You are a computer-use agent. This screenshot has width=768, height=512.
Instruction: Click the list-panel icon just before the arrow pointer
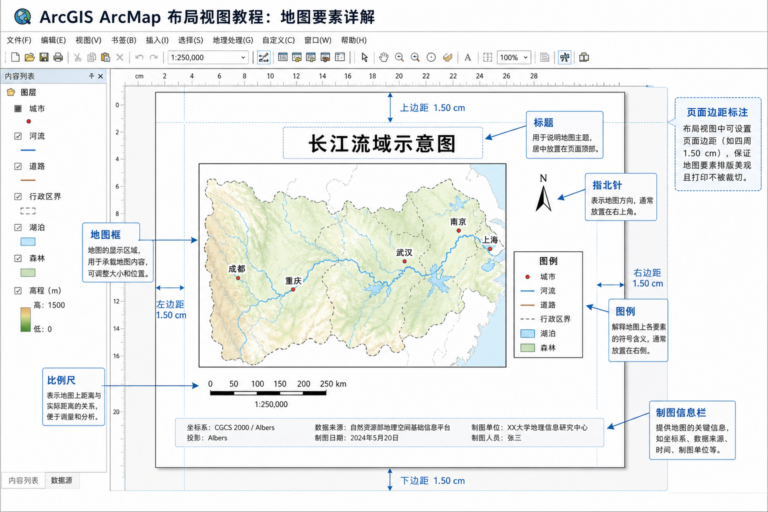point(340,57)
